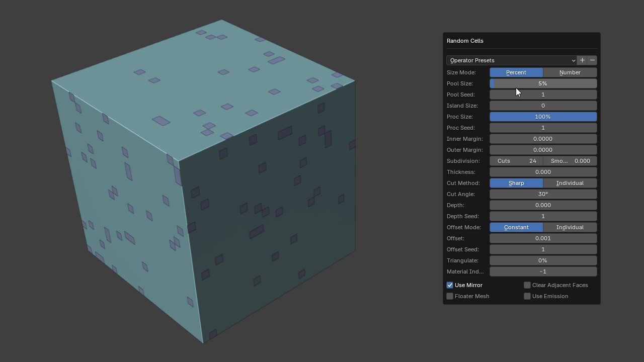Viewport: 644px width, 362px height.
Task: Enable Clear Adjacent Faces checkbox
Action: (x=527, y=285)
